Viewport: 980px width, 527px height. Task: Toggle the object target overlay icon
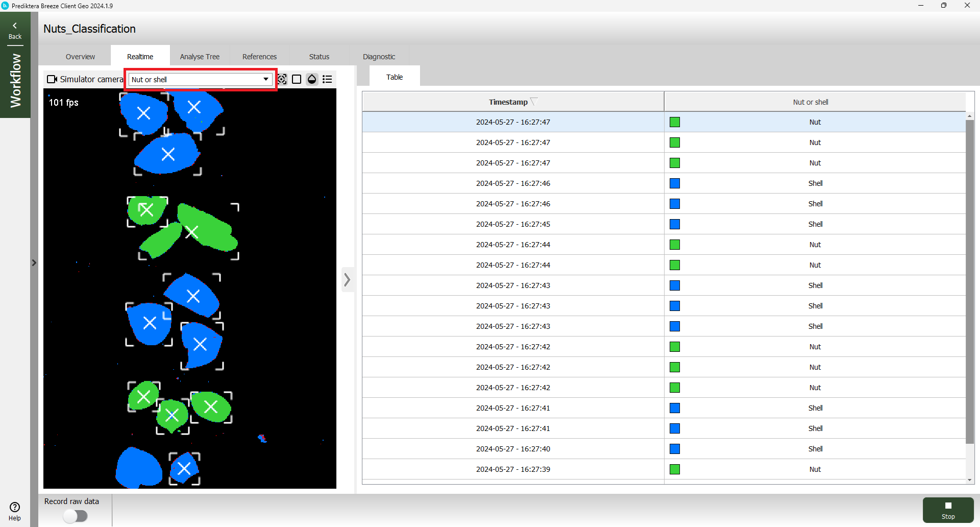click(282, 79)
